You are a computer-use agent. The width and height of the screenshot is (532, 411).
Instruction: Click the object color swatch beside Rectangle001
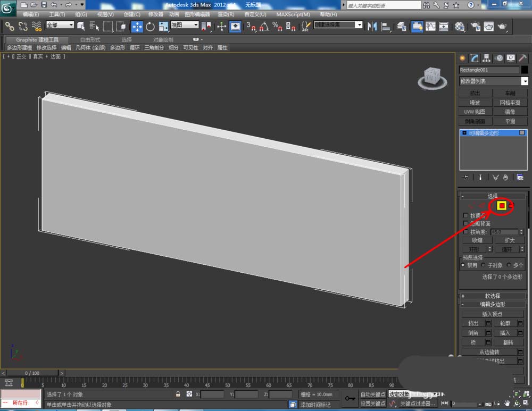click(524, 70)
